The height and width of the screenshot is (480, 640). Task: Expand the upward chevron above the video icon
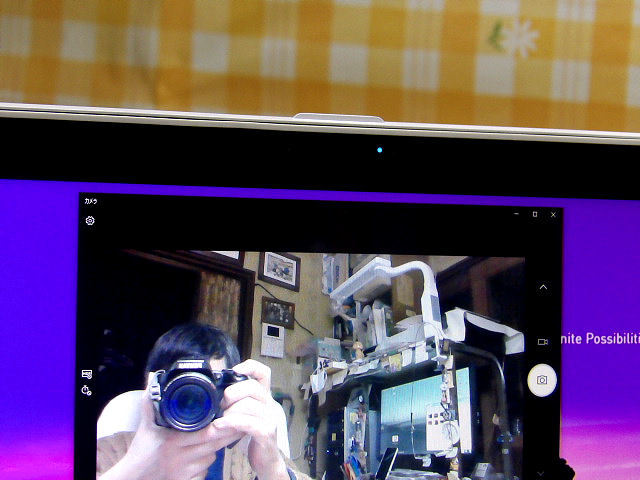[543, 287]
